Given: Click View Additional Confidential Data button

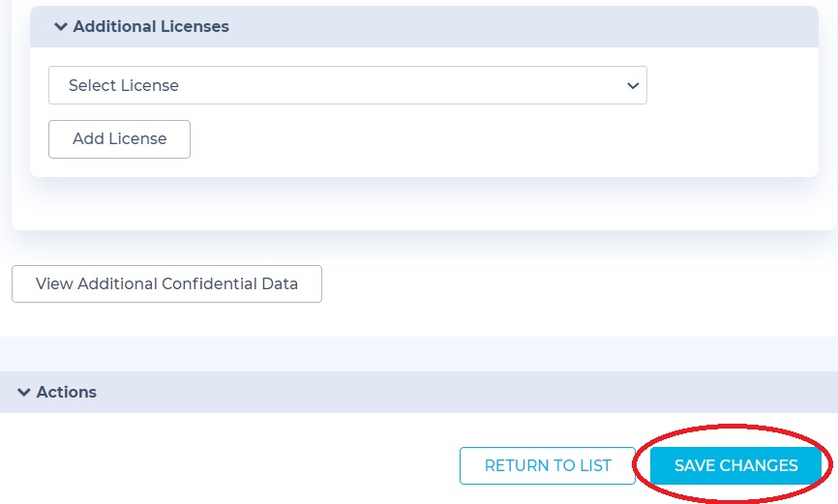Looking at the screenshot, I should [x=166, y=283].
